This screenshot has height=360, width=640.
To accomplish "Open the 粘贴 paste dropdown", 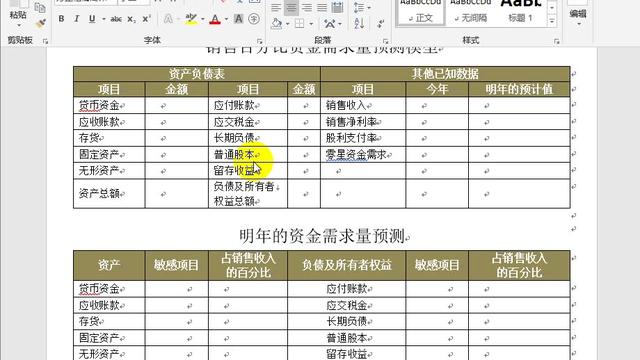I will pos(18,25).
